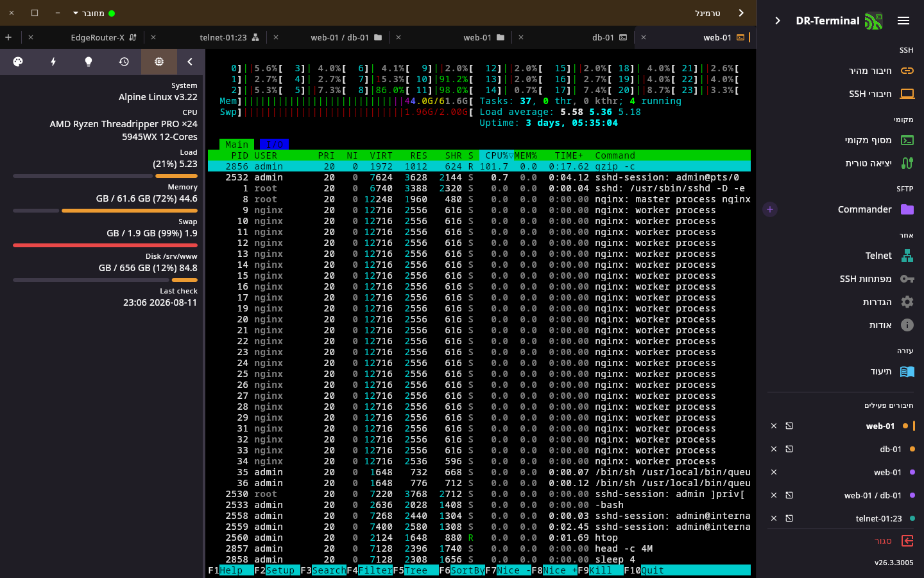924x578 pixels.
Task: Click the Swap usage progress bar
Action: pyautogui.click(x=105, y=245)
